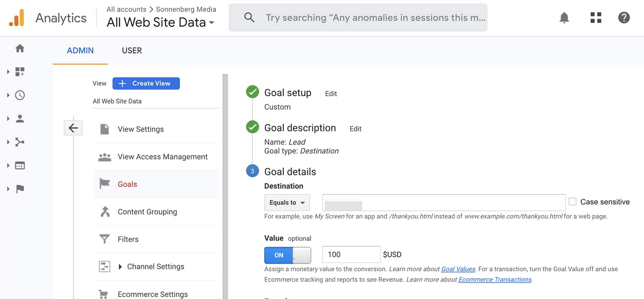Open Customization dashboard icon in sidebar
Screen dimensions: 644x299
(x=20, y=72)
